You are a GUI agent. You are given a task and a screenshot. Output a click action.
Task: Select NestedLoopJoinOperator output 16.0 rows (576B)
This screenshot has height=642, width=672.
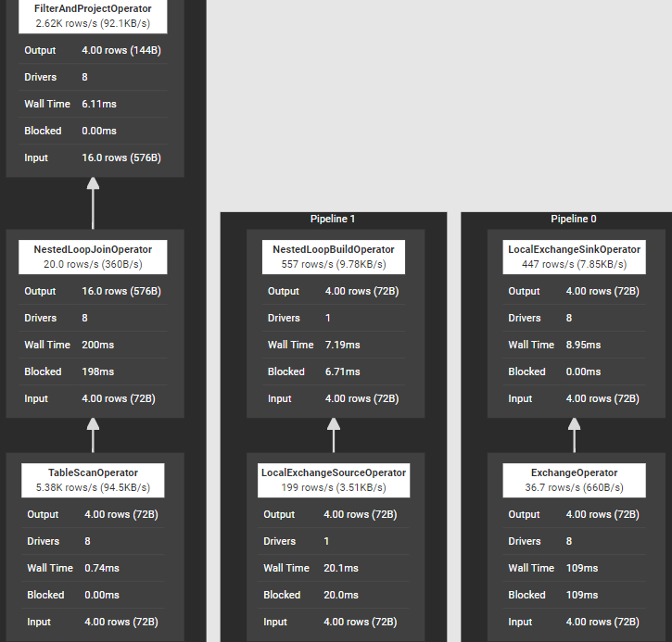[121, 291]
